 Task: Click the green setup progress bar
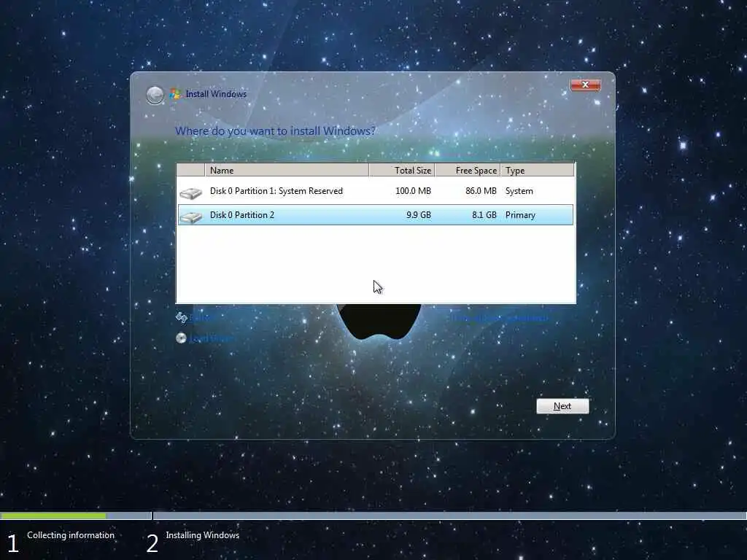tap(53, 516)
